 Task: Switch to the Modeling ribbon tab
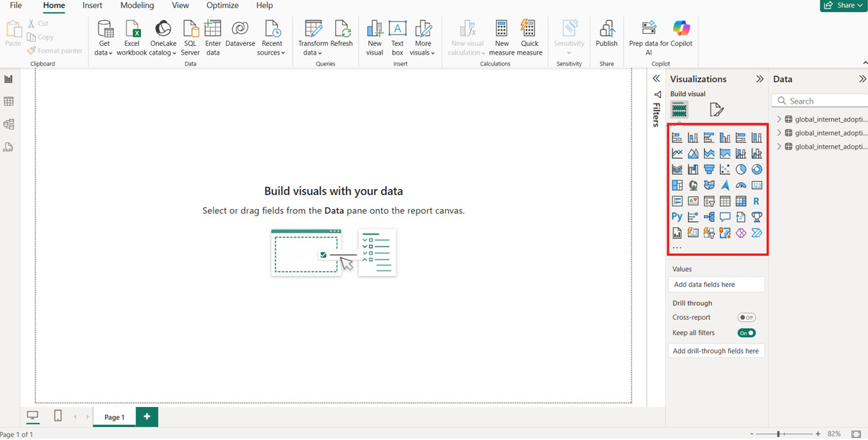137,6
